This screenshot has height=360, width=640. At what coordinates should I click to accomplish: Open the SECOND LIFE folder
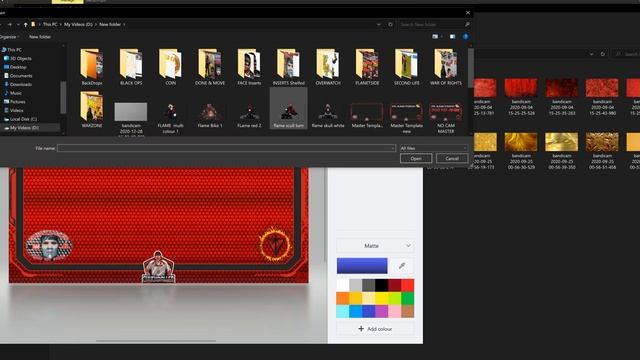point(407,67)
